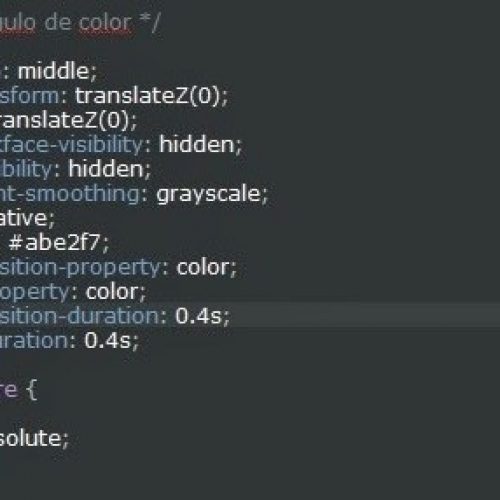
Task: Click color value after sition-property
Action: click(x=203, y=267)
